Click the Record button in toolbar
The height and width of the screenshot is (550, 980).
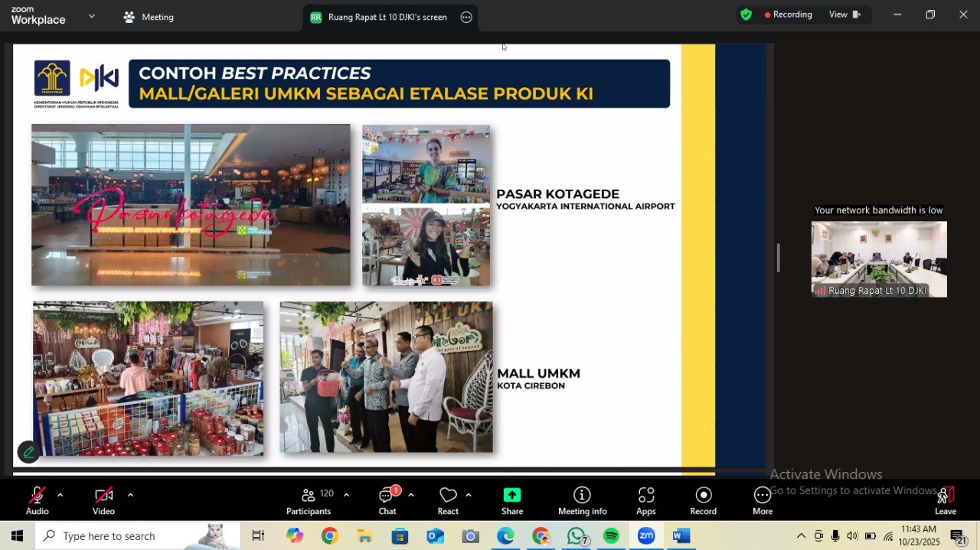click(x=703, y=501)
